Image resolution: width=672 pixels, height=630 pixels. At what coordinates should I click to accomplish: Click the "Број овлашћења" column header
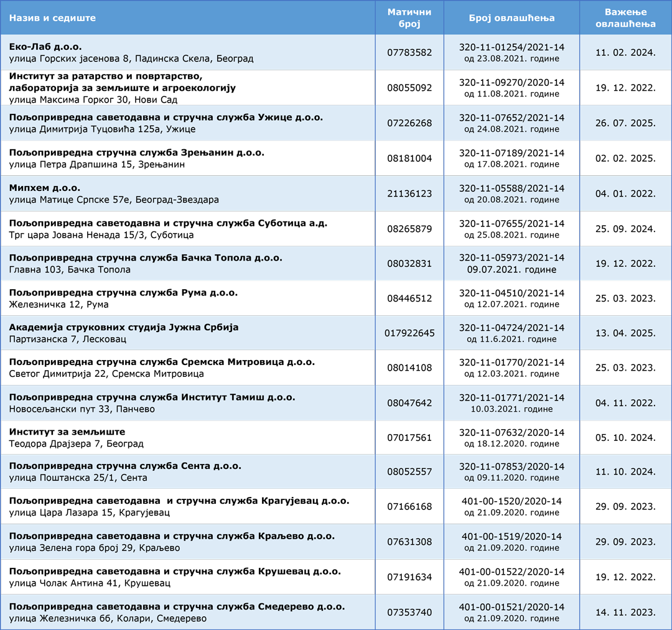pyautogui.click(x=511, y=18)
